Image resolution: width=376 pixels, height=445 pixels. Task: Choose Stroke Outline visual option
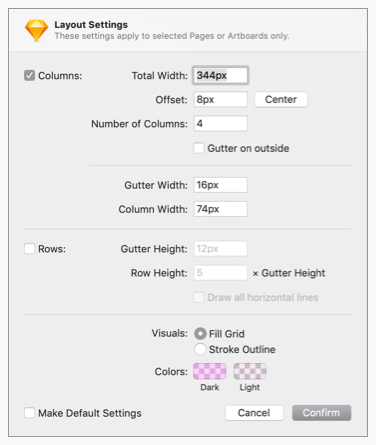(200, 349)
